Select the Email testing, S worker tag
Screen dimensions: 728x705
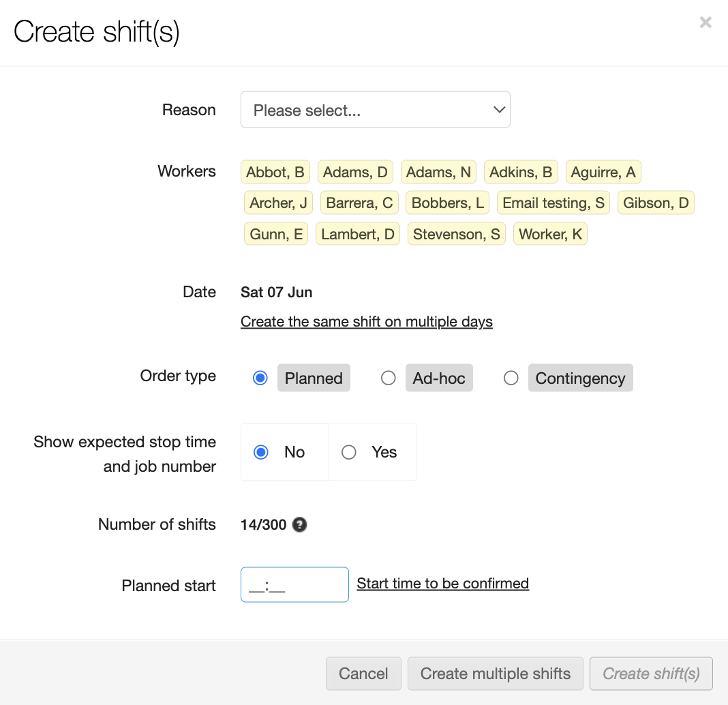553,203
